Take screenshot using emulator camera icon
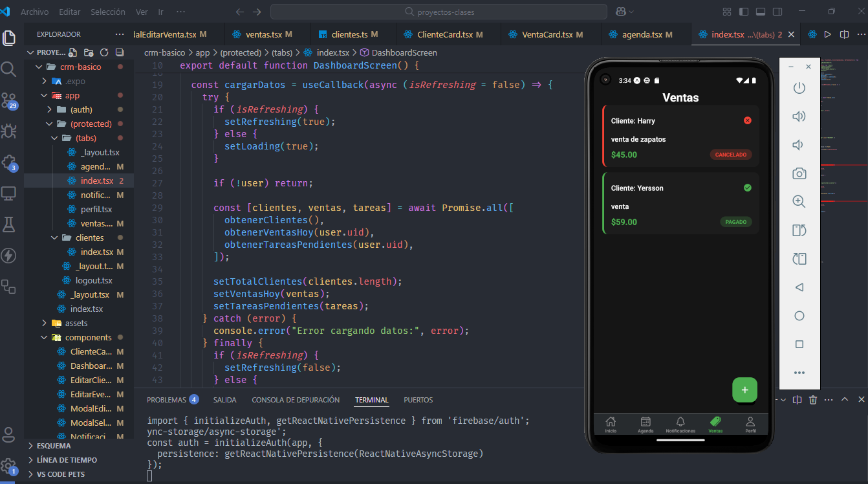This screenshot has height=484, width=868. coord(799,173)
